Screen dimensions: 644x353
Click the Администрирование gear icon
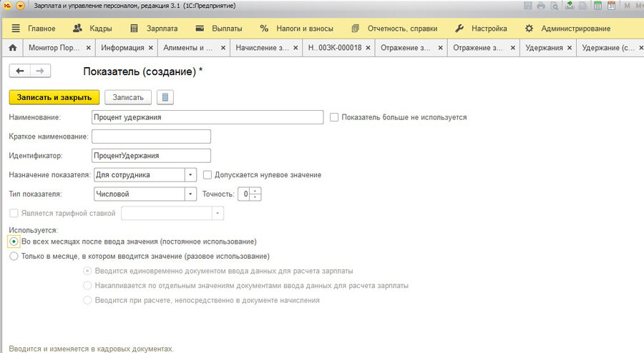(x=529, y=29)
